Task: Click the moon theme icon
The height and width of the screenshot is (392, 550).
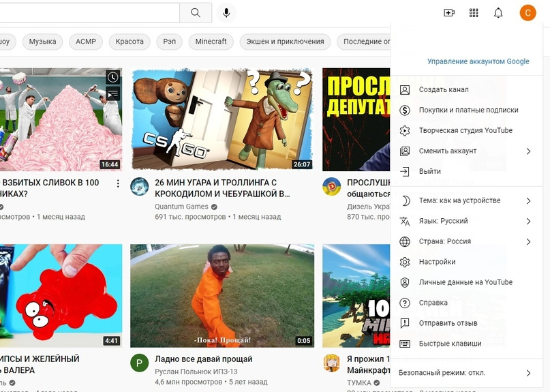Action: point(405,200)
